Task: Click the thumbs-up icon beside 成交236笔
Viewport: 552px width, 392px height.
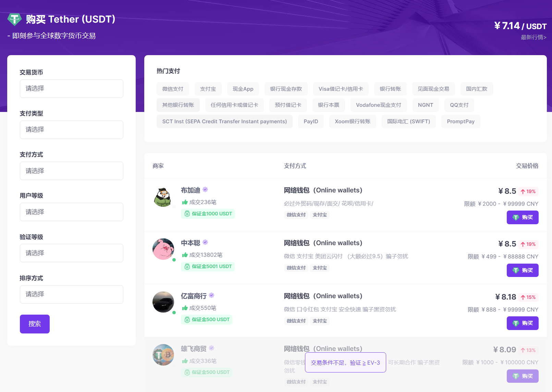Action: pyautogui.click(x=184, y=202)
